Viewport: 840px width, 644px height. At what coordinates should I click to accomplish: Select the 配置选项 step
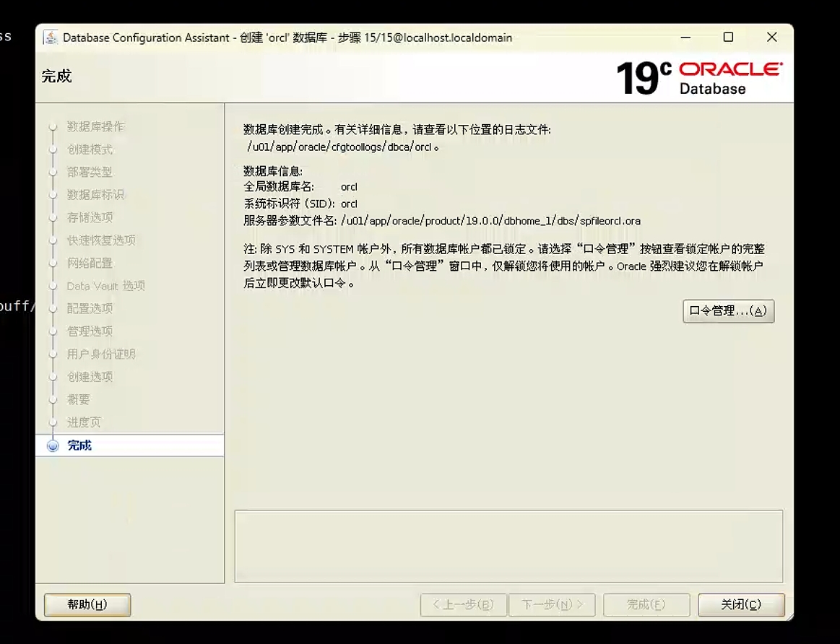point(90,308)
